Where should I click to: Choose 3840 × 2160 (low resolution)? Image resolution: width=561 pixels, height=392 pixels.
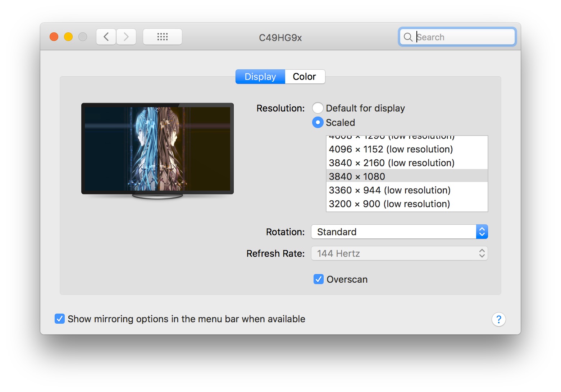coord(407,163)
